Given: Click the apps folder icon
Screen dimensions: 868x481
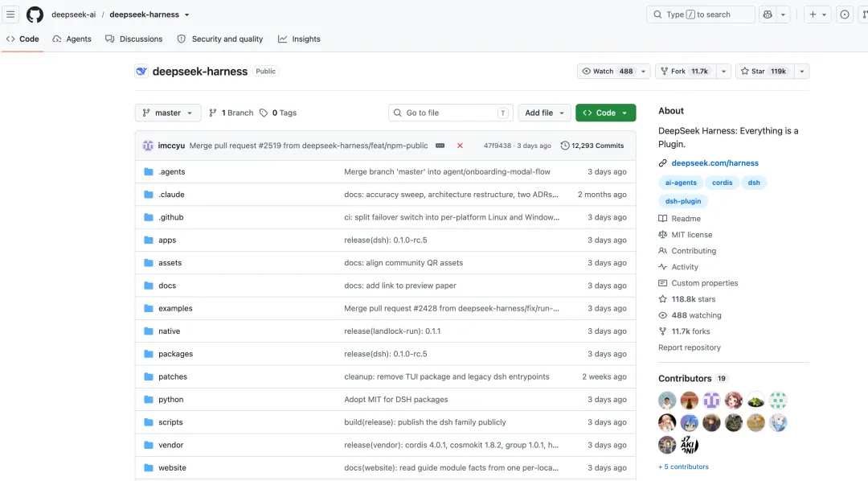Looking at the screenshot, I should 149,240.
